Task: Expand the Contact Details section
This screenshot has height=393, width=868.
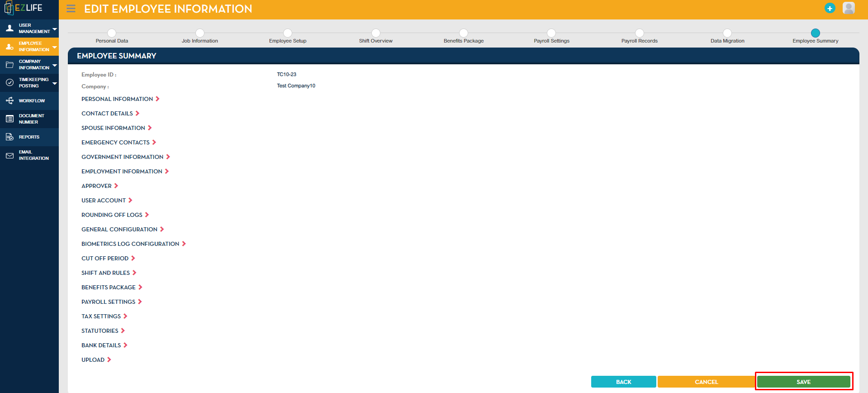Action: click(x=110, y=113)
